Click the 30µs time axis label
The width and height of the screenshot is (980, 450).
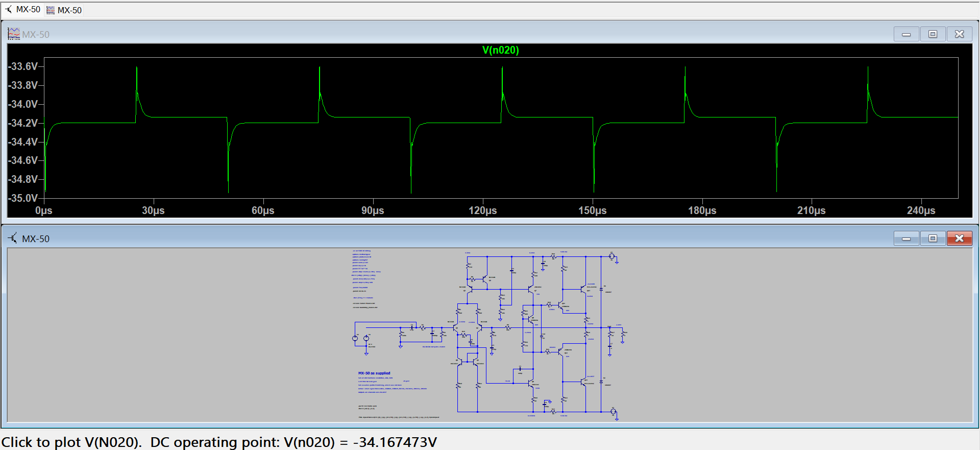pyautogui.click(x=153, y=210)
